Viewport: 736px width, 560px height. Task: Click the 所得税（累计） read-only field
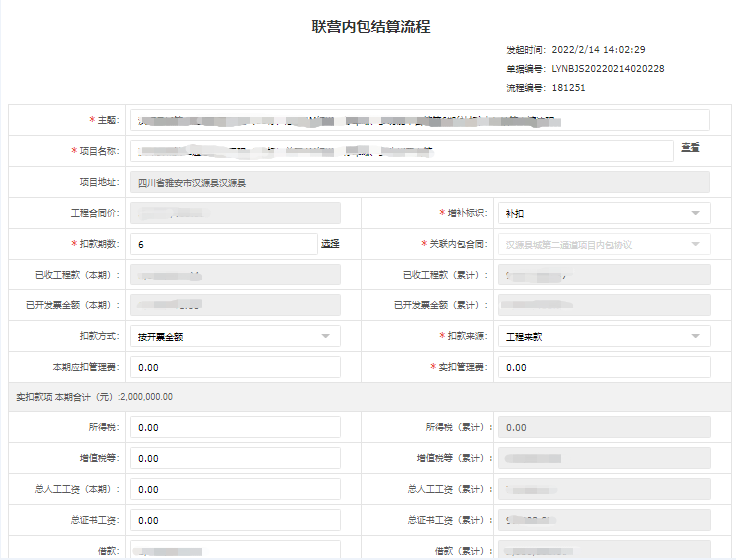[x=603, y=427]
